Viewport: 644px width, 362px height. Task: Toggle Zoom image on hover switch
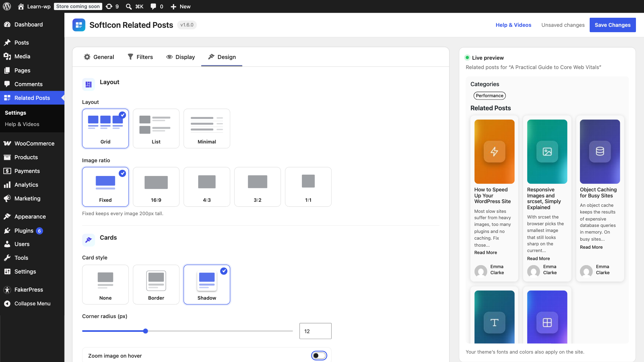tap(319, 356)
